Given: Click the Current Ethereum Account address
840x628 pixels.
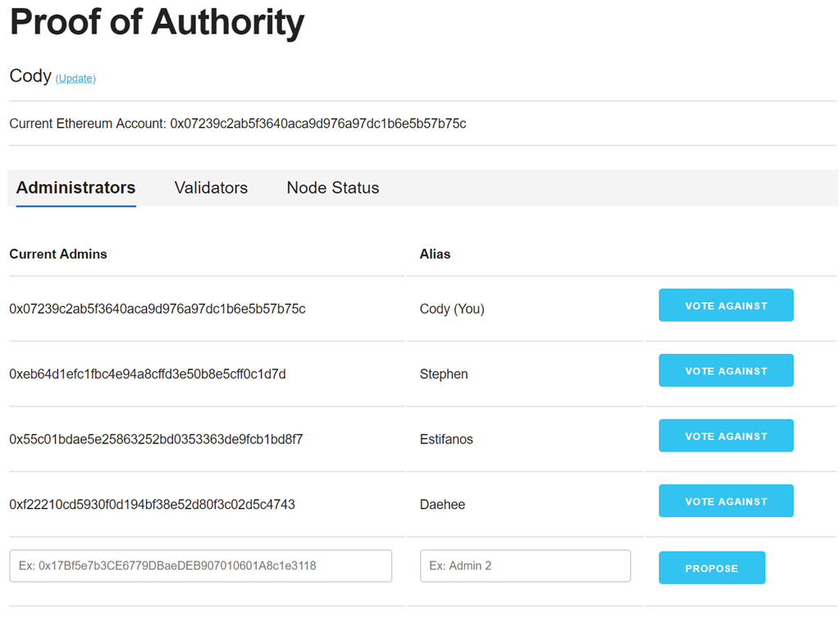Looking at the screenshot, I should tap(317, 124).
